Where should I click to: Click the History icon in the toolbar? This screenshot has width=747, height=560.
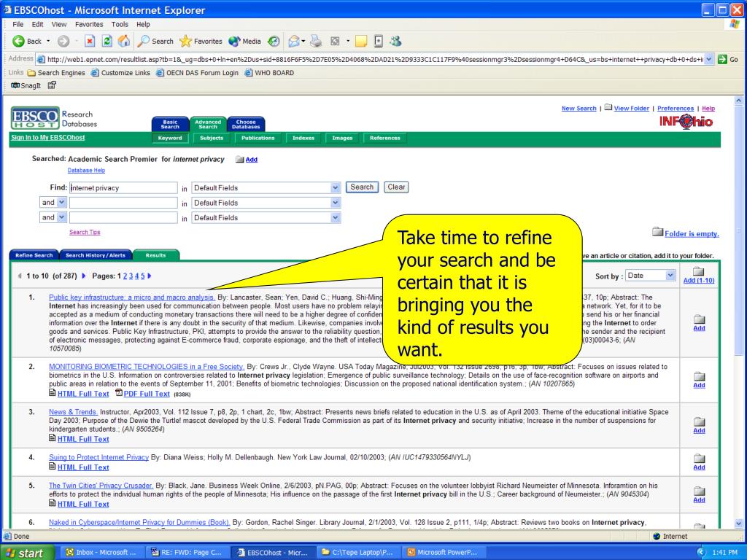[274, 42]
